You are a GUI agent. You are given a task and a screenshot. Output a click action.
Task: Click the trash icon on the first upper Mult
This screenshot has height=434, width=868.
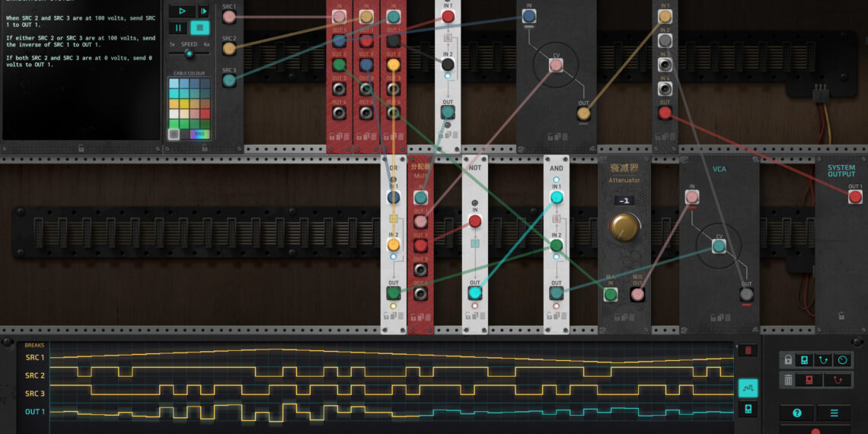pos(346,136)
